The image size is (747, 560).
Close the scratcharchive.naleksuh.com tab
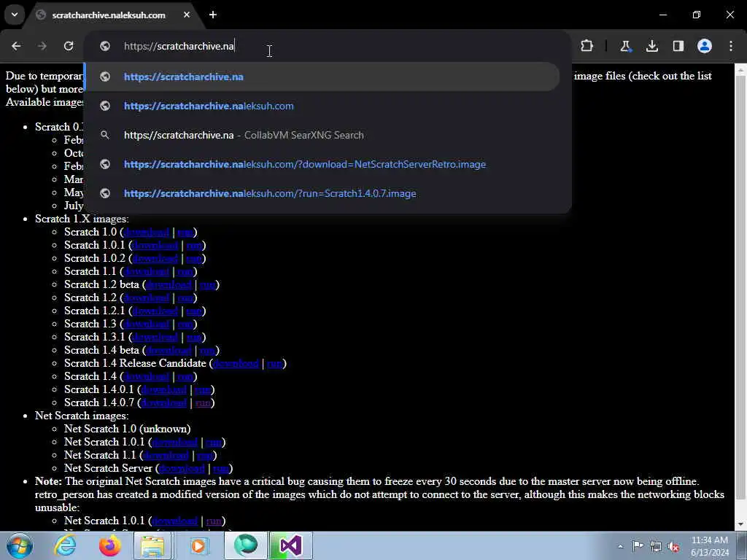[187, 15]
